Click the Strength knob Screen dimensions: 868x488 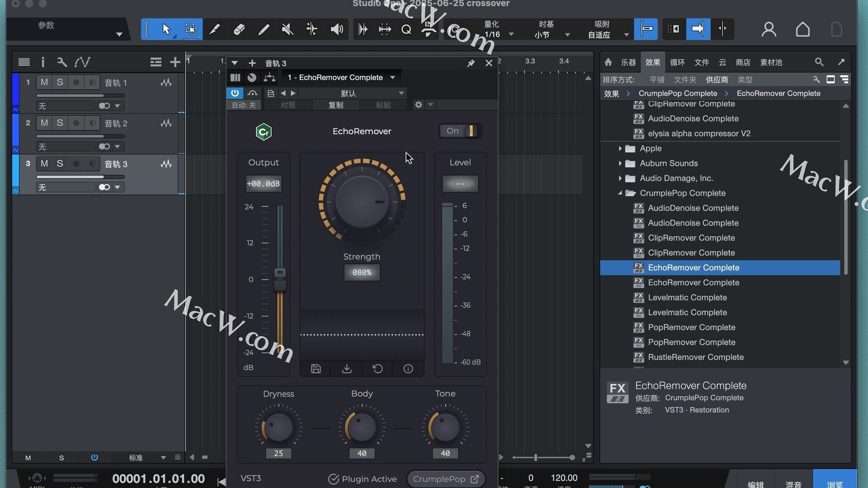coord(362,202)
